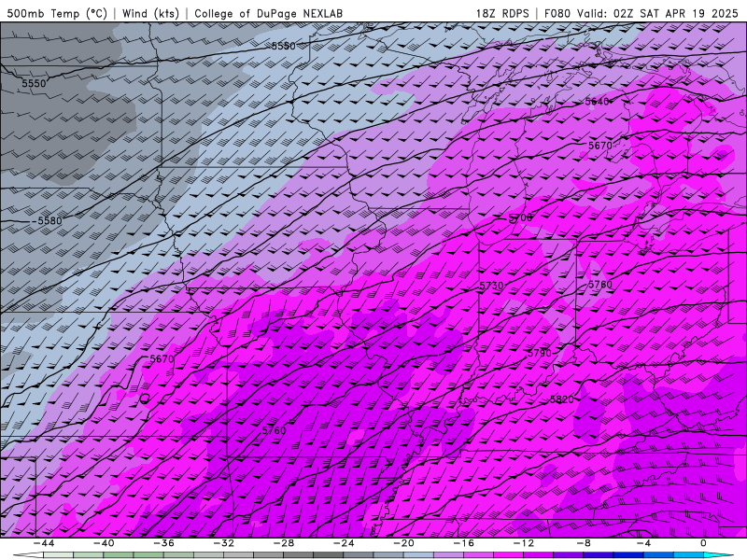Image resolution: width=747 pixels, height=560 pixels.
Task: Click the -28 color scale tick label
Action: (x=284, y=543)
